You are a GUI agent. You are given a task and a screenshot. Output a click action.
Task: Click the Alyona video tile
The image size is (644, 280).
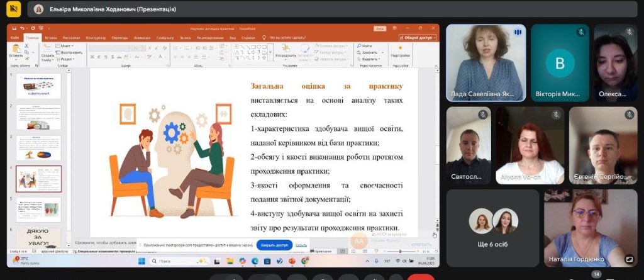click(530, 145)
